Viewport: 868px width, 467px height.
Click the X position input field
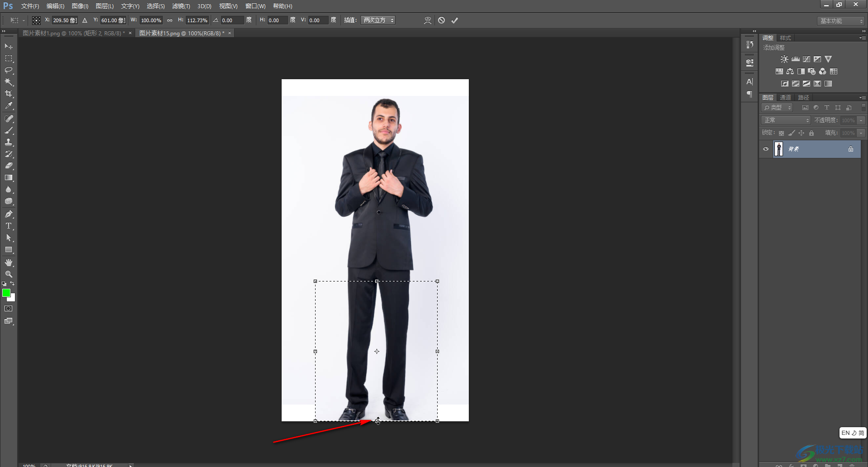[65, 20]
